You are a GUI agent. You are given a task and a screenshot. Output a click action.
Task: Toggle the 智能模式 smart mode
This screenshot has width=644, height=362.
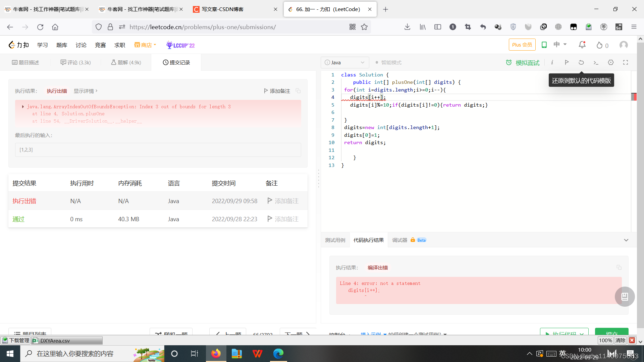point(388,63)
